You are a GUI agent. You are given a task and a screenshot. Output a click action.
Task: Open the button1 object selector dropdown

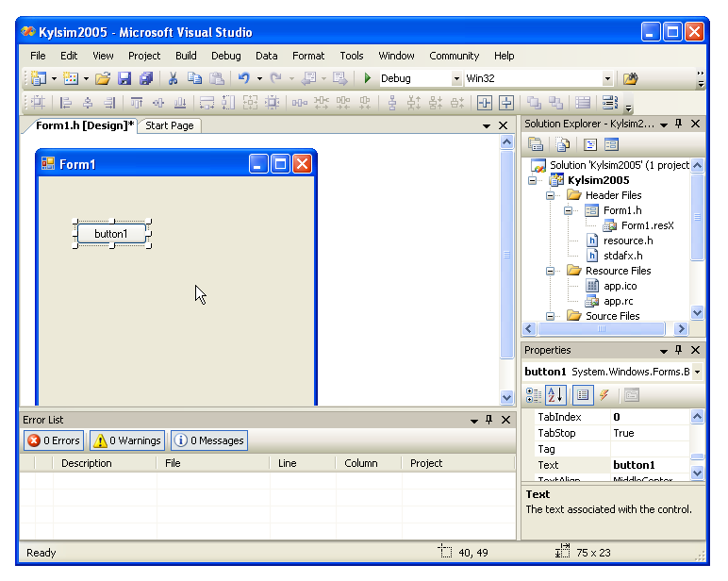pyautogui.click(x=698, y=372)
